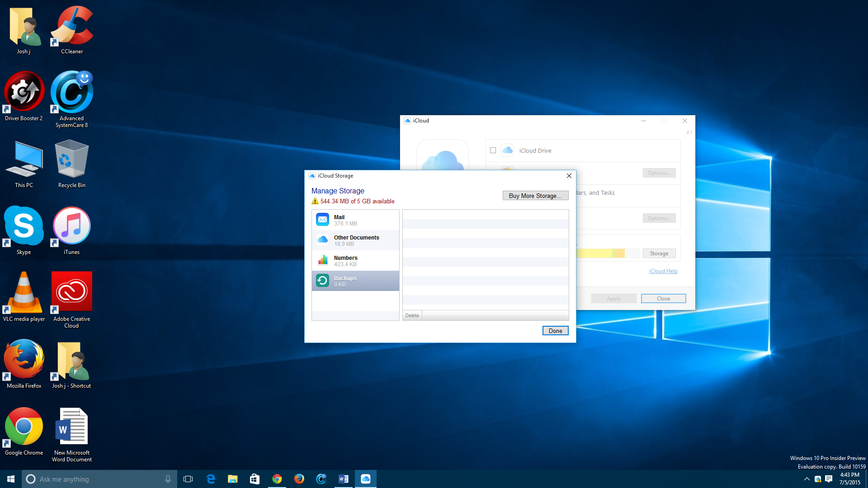Select Google Chrome desktop shortcut
868x488 pixels.
pos(24,432)
